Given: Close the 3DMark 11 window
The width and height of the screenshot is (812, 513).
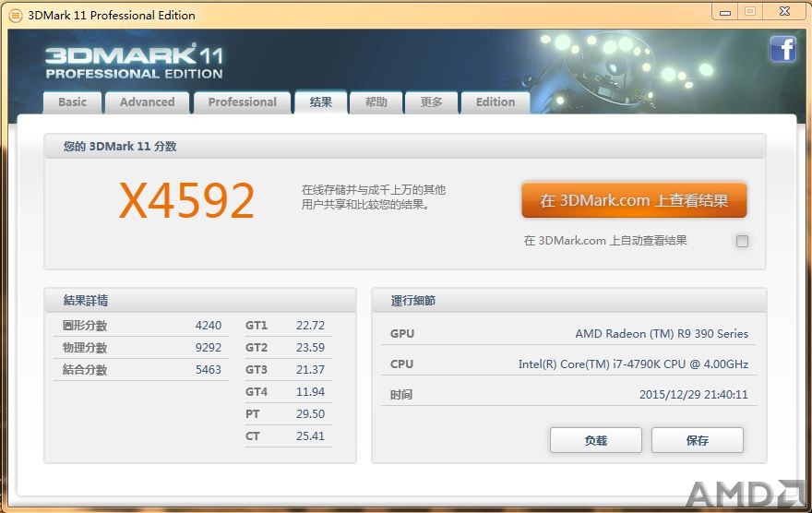Looking at the screenshot, I should [784, 12].
